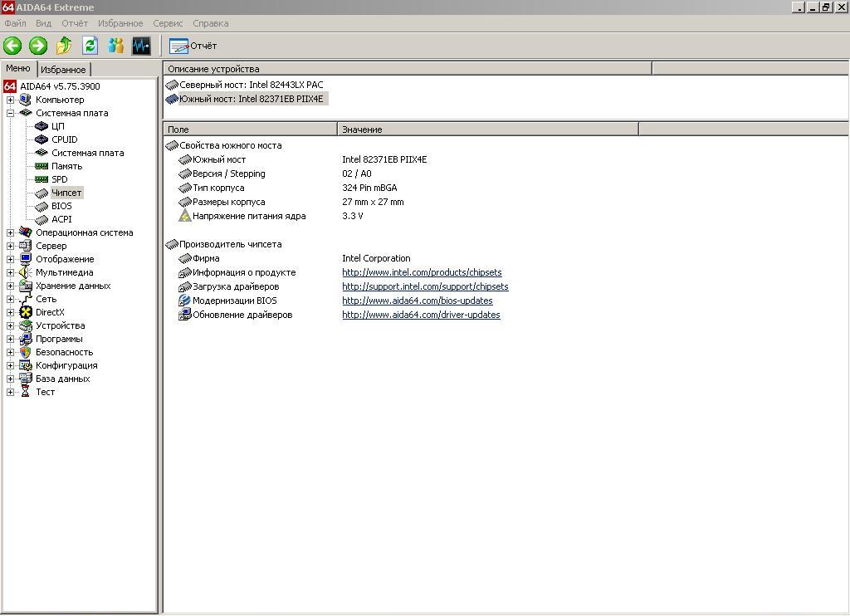Expand the Операционная система node

(x=10, y=232)
